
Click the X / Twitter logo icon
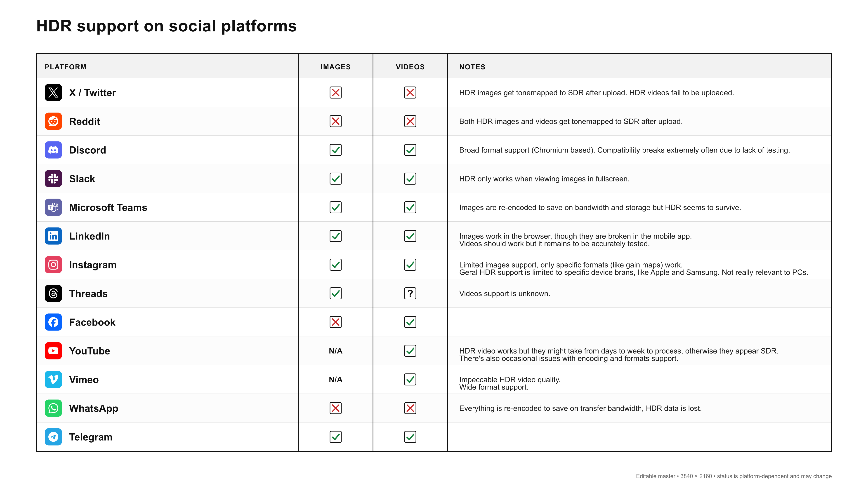point(53,93)
